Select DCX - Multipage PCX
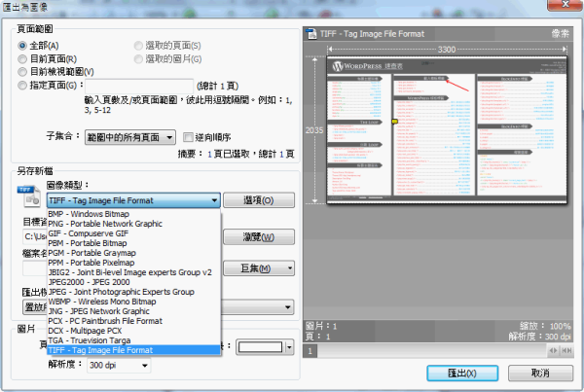 tap(133, 331)
